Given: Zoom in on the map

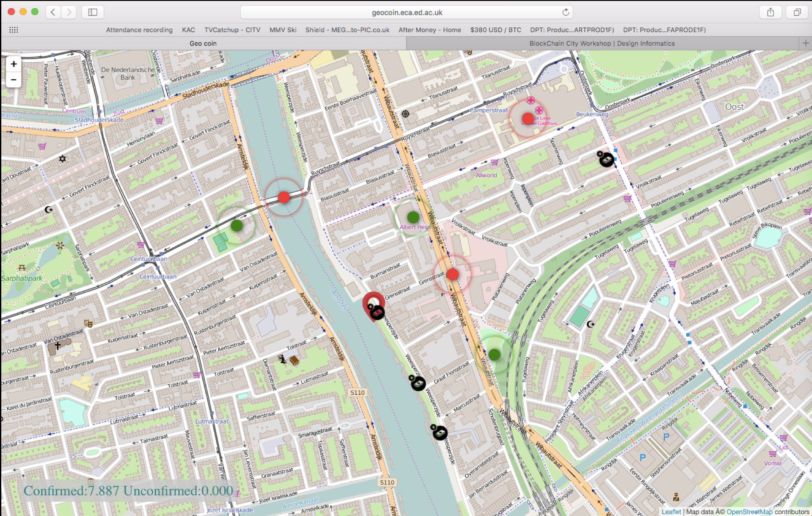Looking at the screenshot, I should point(14,64).
